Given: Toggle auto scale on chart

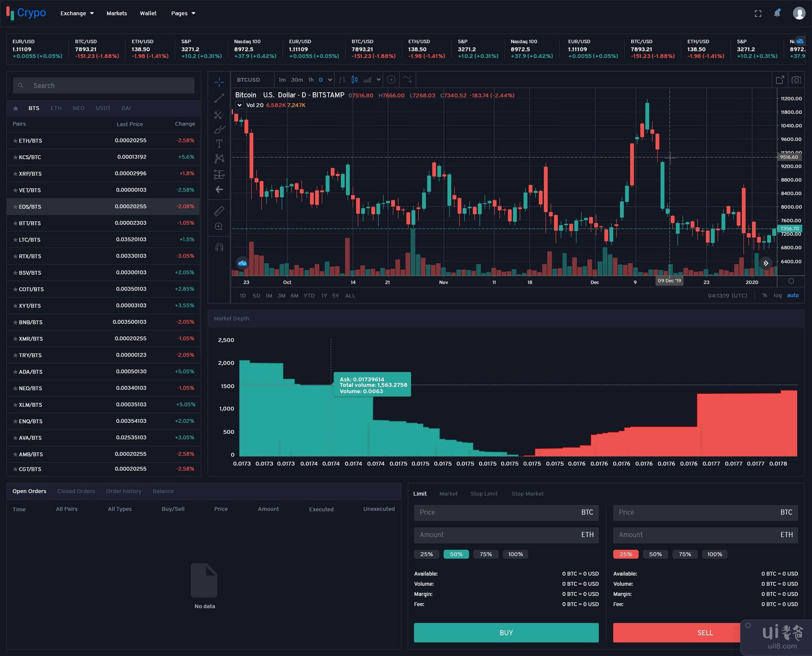Looking at the screenshot, I should [x=793, y=295].
